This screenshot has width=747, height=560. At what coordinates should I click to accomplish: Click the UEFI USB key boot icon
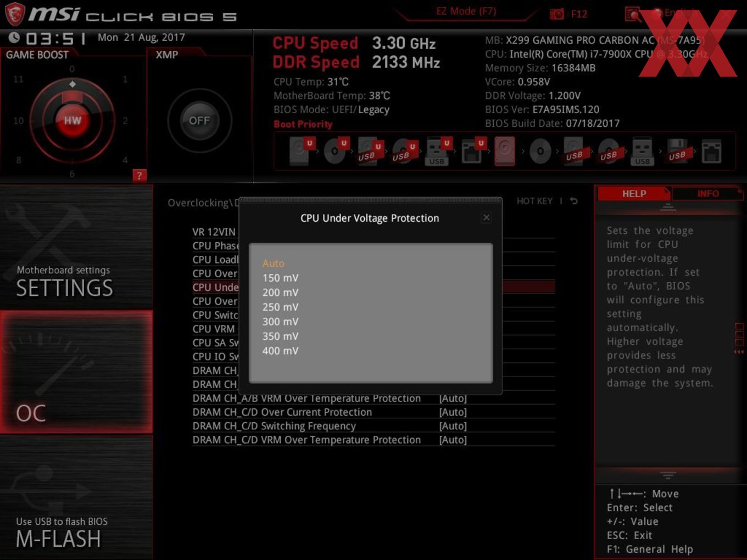click(x=438, y=151)
